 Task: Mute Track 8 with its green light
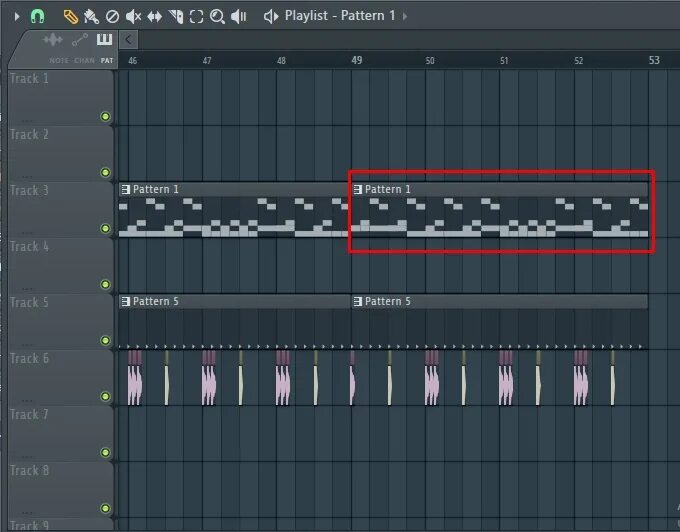click(x=105, y=508)
